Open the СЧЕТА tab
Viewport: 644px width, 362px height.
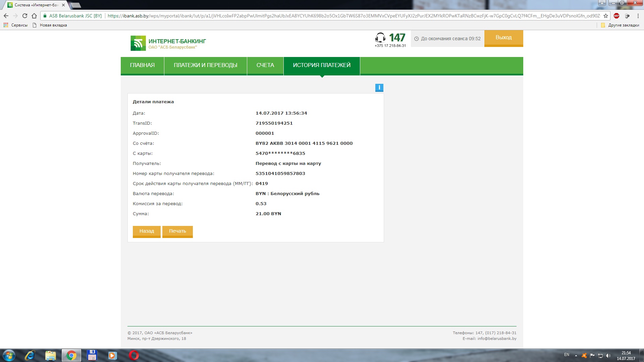tap(265, 65)
